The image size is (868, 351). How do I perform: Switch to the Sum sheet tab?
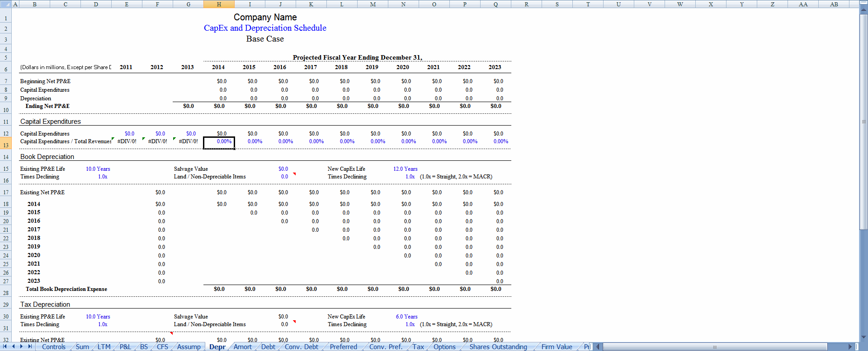click(x=82, y=347)
